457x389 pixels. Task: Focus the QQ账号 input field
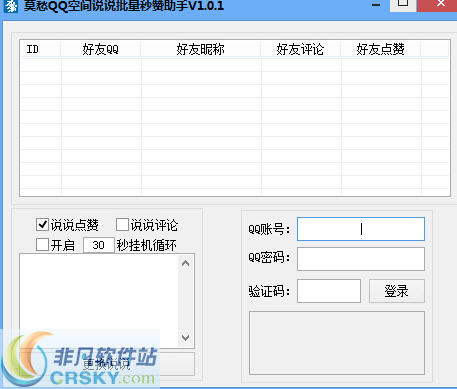click(x=361, y=229)
